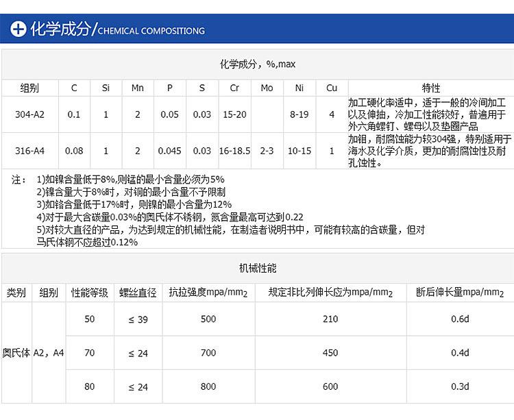Click the 抗拉强度mpa/mm2 column header

(208, 293)
